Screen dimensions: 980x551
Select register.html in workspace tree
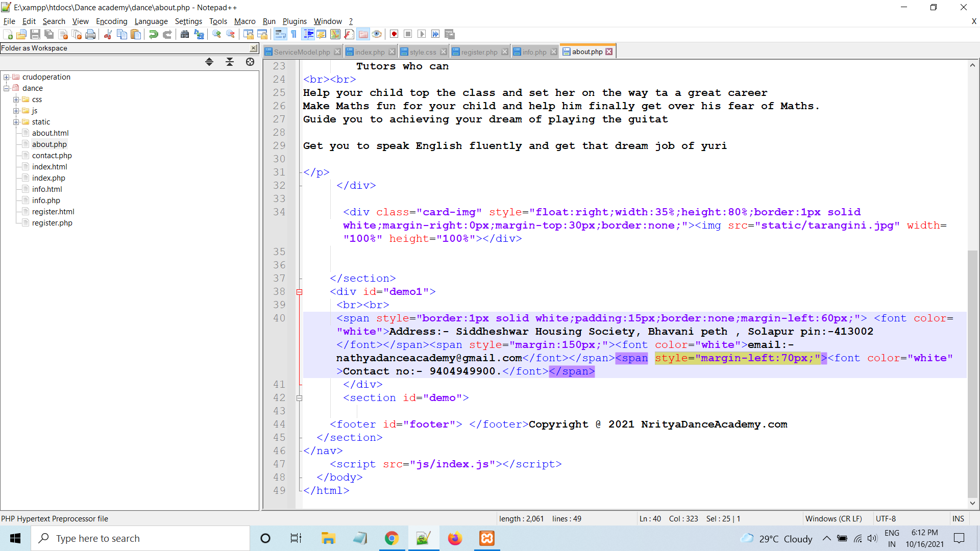53,212
